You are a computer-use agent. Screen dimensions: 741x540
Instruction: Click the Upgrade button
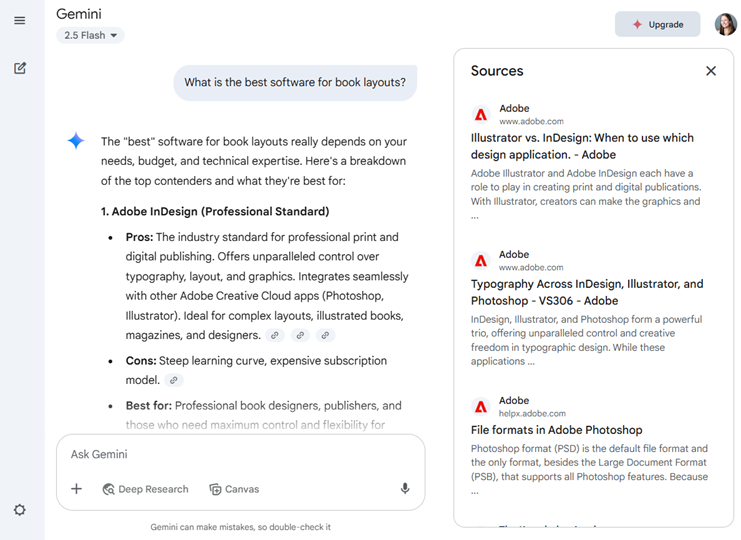coord(657,24)
